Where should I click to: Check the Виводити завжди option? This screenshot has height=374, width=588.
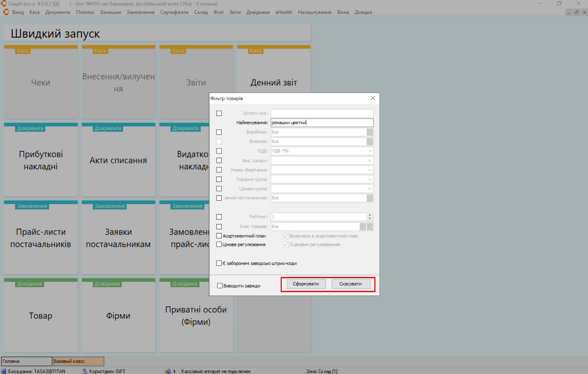click(x=220, y=286)
